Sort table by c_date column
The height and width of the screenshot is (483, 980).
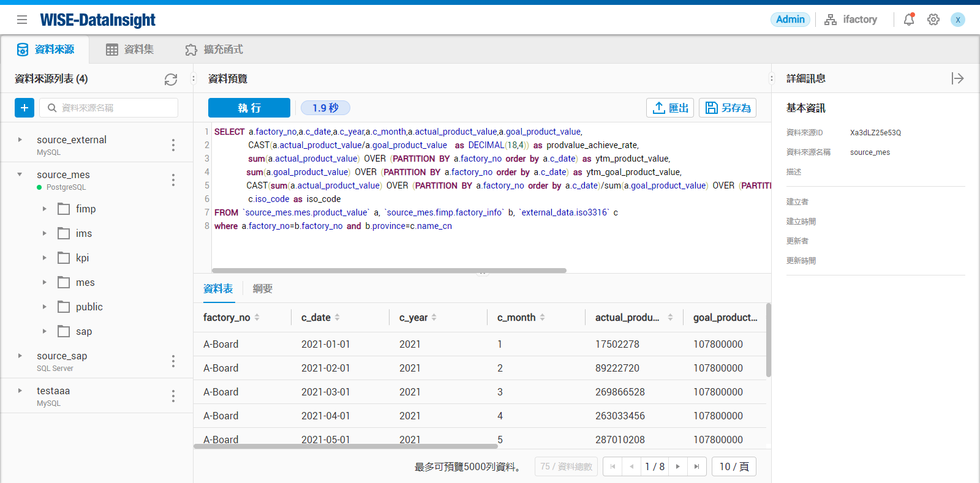pyautogui.click(x=337, y=317)
